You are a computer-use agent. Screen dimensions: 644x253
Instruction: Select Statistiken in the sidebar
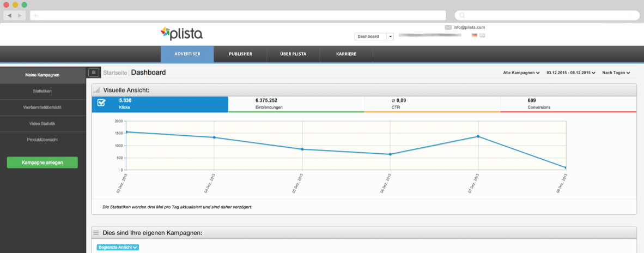pyautogui.click(x=42, y=91)
